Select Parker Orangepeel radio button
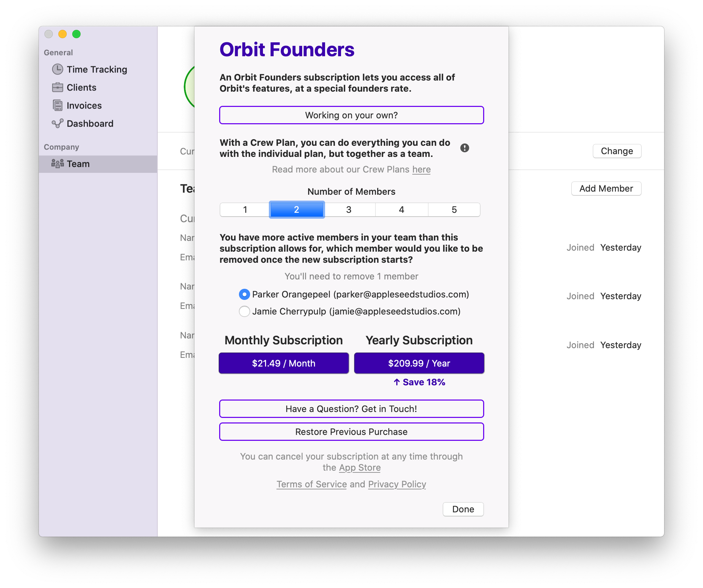The width and height of the screenshot is (703, 588). tap(243, 294)
